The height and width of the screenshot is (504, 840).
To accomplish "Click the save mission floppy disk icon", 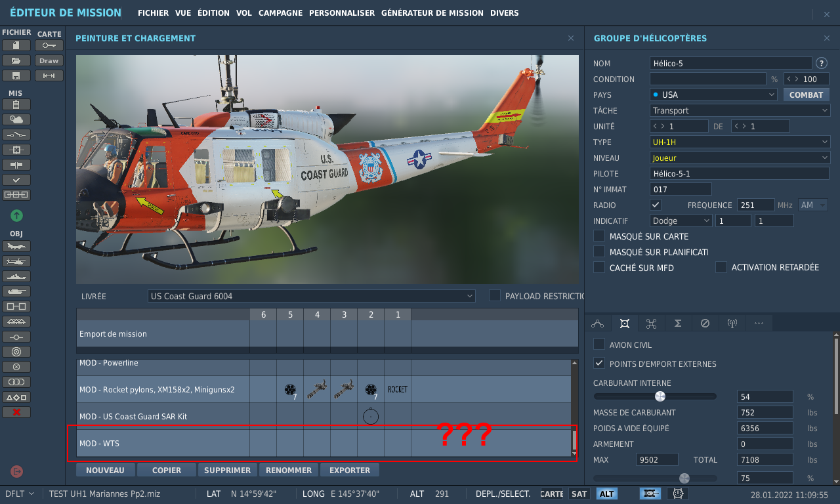I will coord(16,75).
